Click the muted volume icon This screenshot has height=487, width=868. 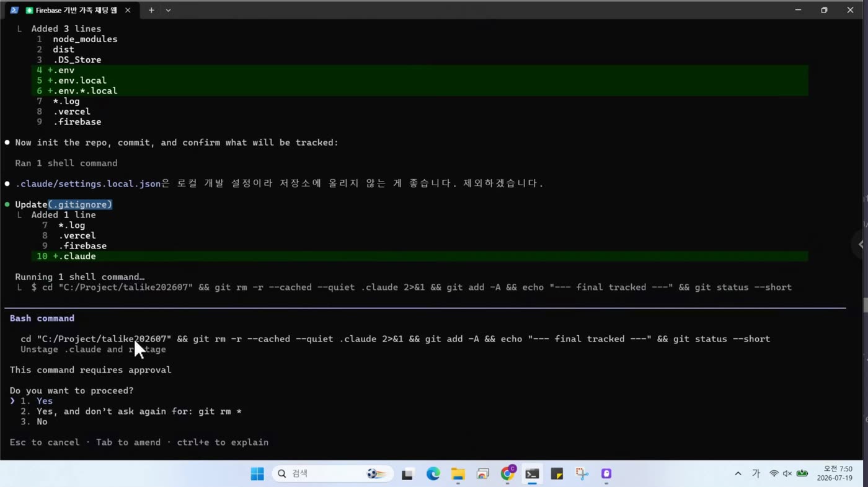(x=787, y=474)
